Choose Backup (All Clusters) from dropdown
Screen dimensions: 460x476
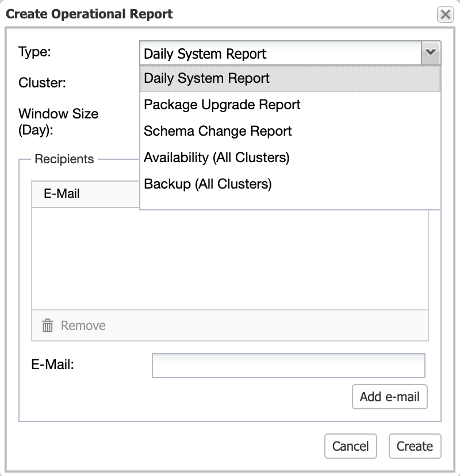tap(290, 184)
